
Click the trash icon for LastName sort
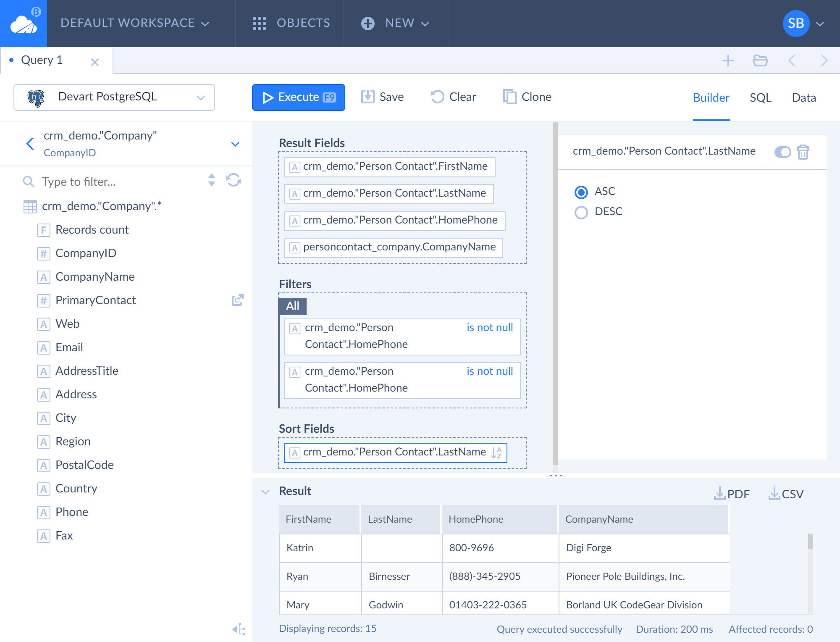click(803, 152)
